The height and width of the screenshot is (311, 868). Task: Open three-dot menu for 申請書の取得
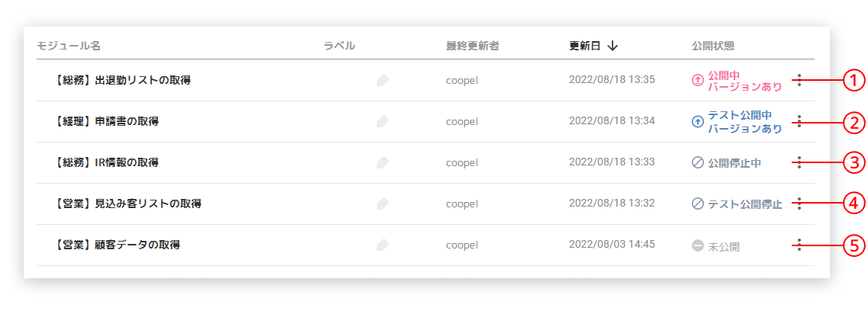coord(799,121)
